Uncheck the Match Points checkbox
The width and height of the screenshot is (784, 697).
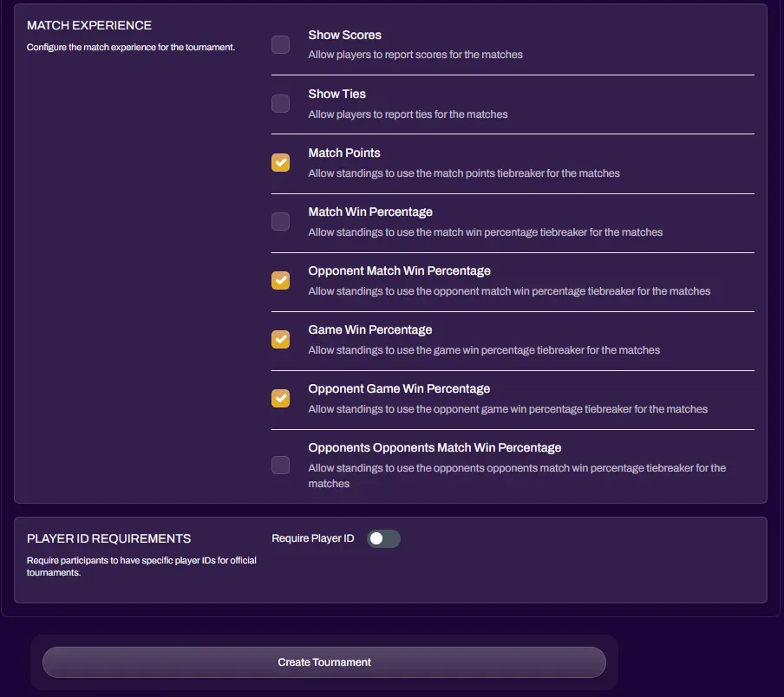pos(280,163)
